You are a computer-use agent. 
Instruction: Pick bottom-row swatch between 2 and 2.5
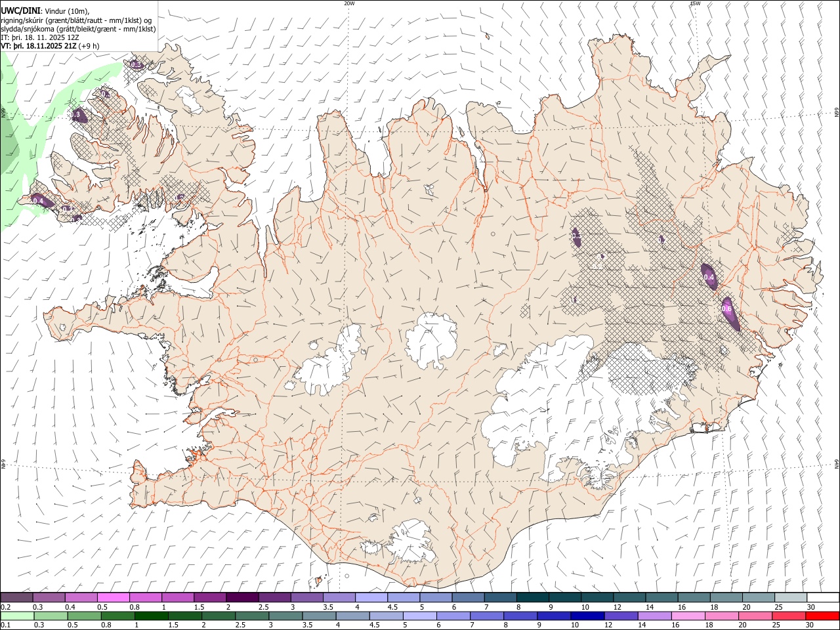click(219, 616)
